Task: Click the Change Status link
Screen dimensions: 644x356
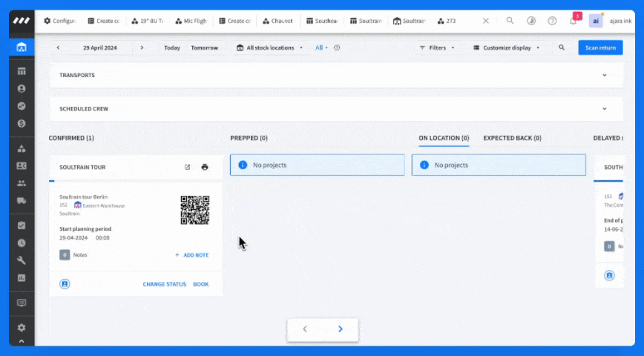Action: 164,284
